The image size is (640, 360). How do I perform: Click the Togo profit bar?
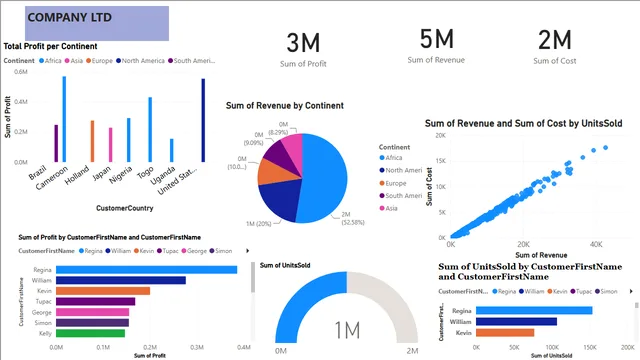[150, 129]
